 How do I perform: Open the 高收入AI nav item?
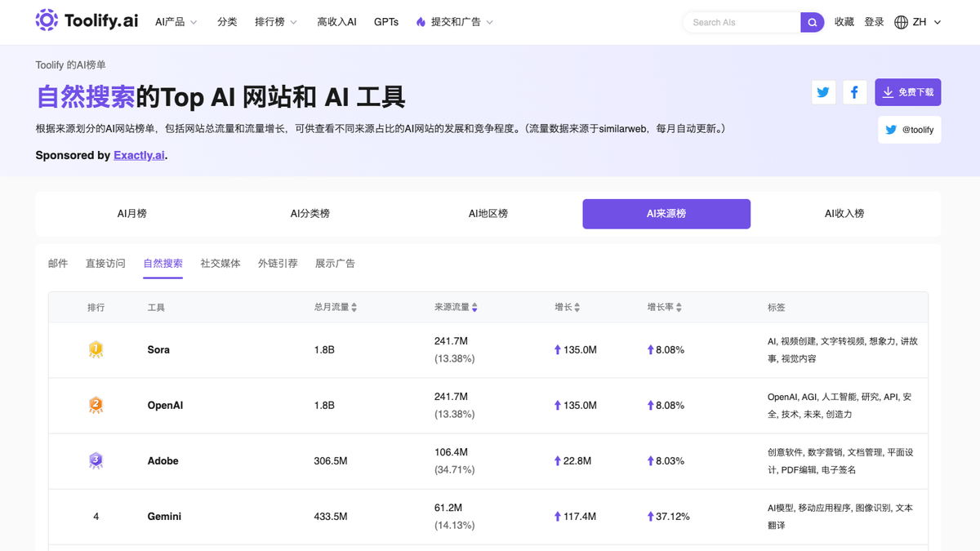point(336,22)
